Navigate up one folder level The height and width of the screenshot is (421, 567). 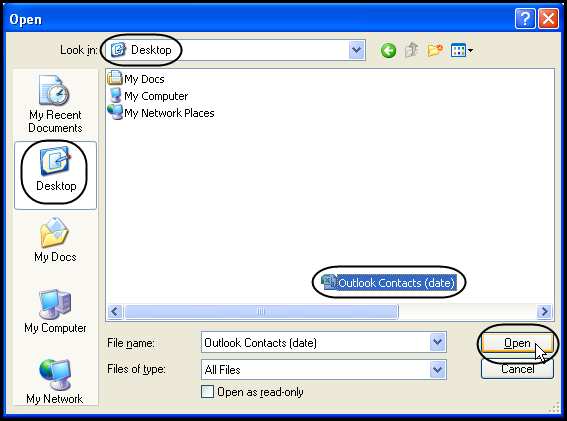coord(412,50)
